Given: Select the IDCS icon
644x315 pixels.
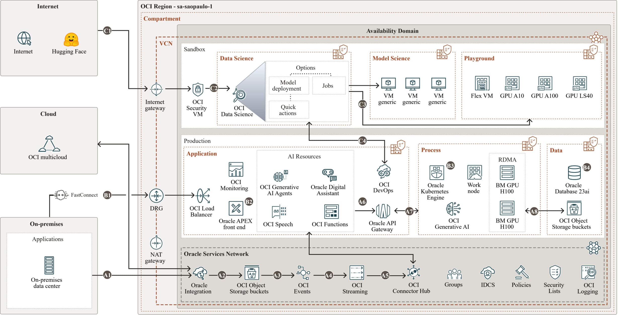Looking at the screenshot, I should tap(488, 273).
